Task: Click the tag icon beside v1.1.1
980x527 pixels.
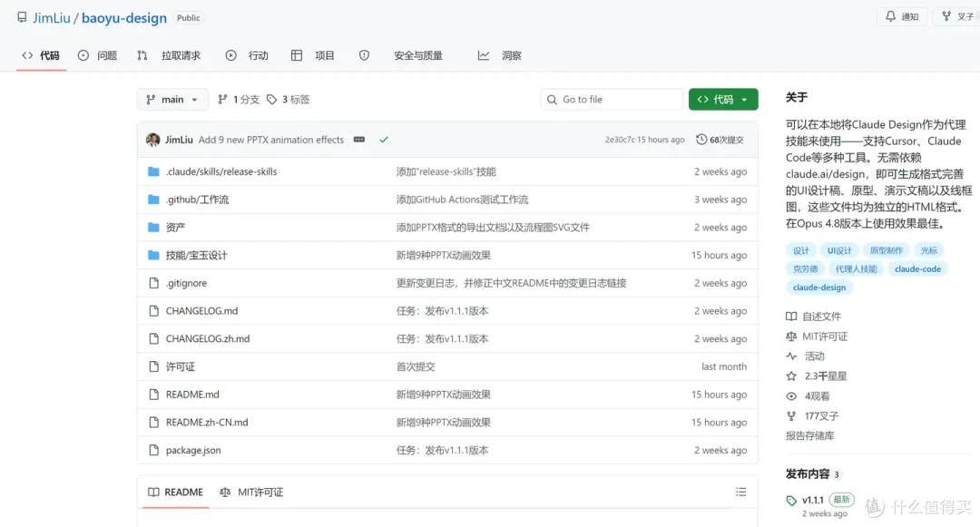Action: (792, 501)
